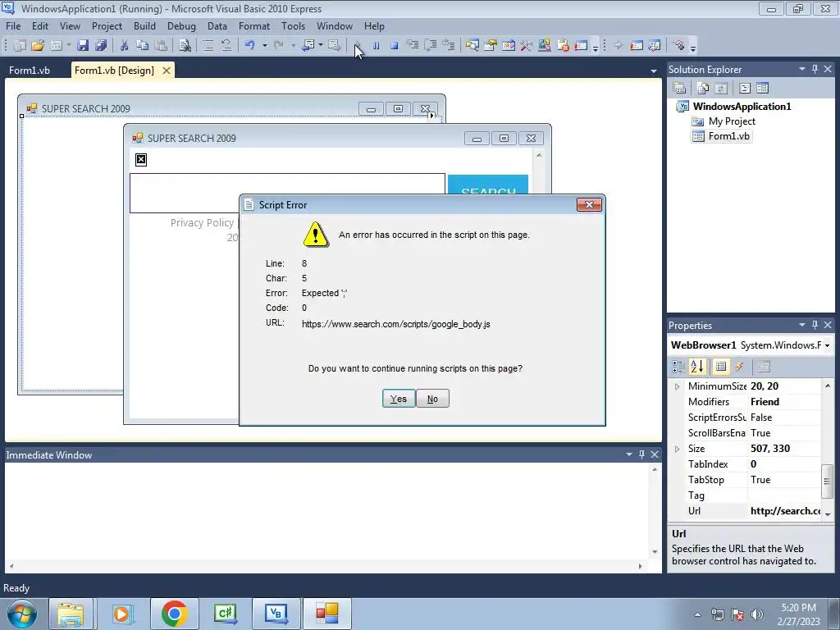
Task: Show Properties list in Properties window
Action: pyautogui.click(x=721, y=367)
